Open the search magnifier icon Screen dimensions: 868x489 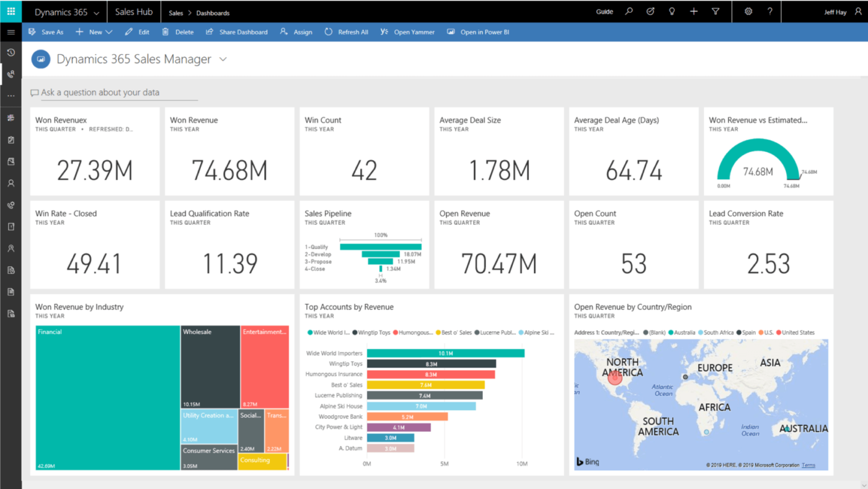(x=629, y=11)
